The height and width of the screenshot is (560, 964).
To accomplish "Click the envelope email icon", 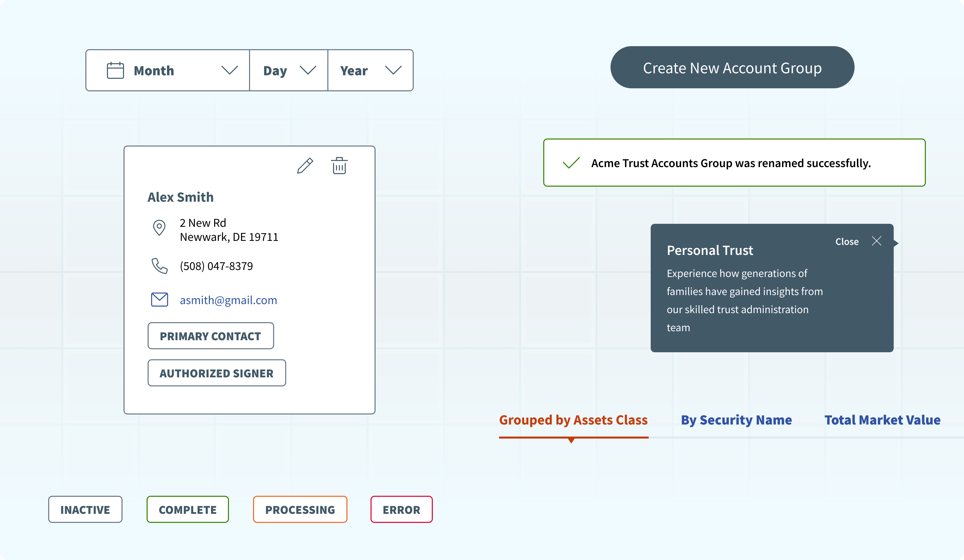I will coord(159,300).
